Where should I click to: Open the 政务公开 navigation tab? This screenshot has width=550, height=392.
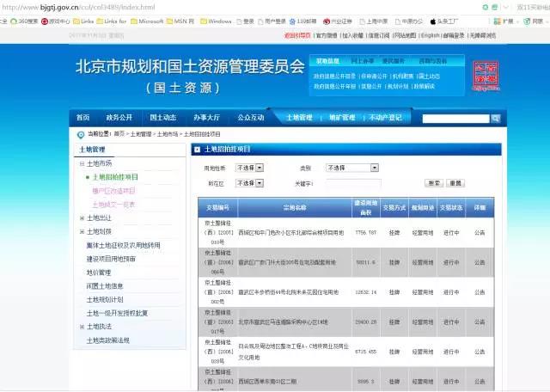pyautogui.click(x=119, y=118)
